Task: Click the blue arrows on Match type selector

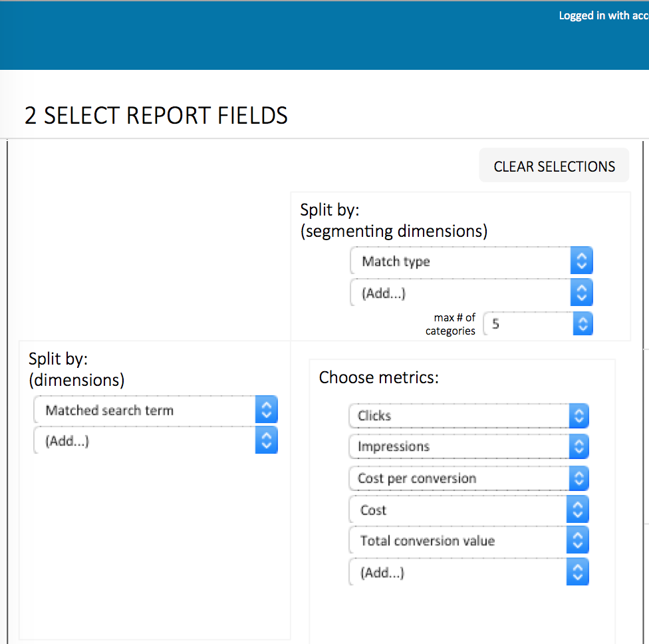Action: pos(582,261)
